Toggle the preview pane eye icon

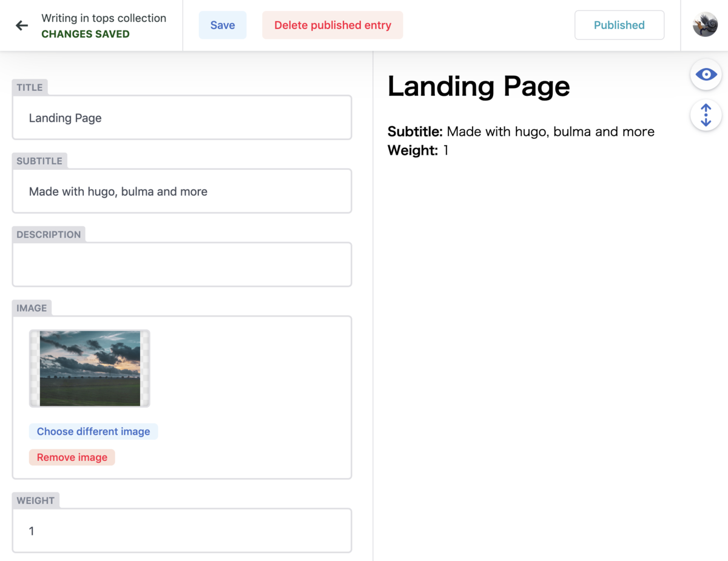(x=706, y=74)
